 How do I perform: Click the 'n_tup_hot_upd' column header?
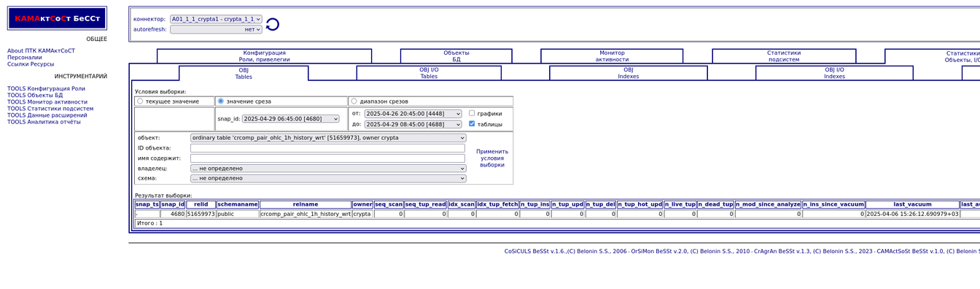[640, 204]
